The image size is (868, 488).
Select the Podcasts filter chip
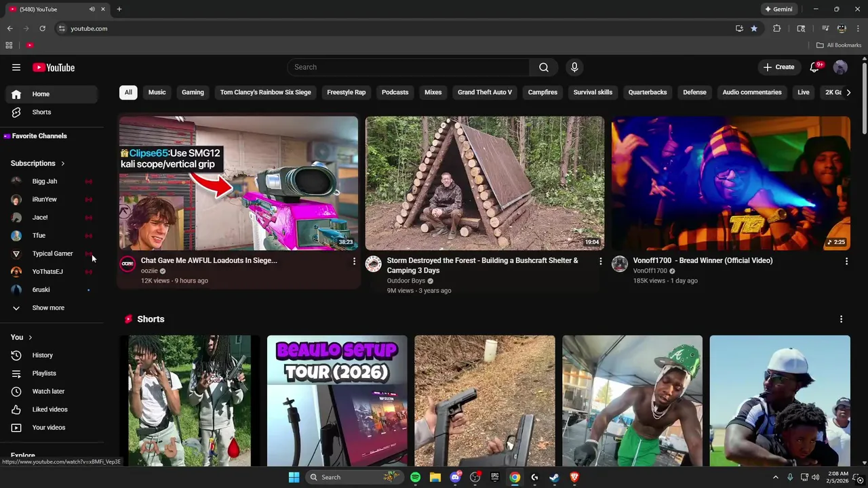tap(395, 92)
